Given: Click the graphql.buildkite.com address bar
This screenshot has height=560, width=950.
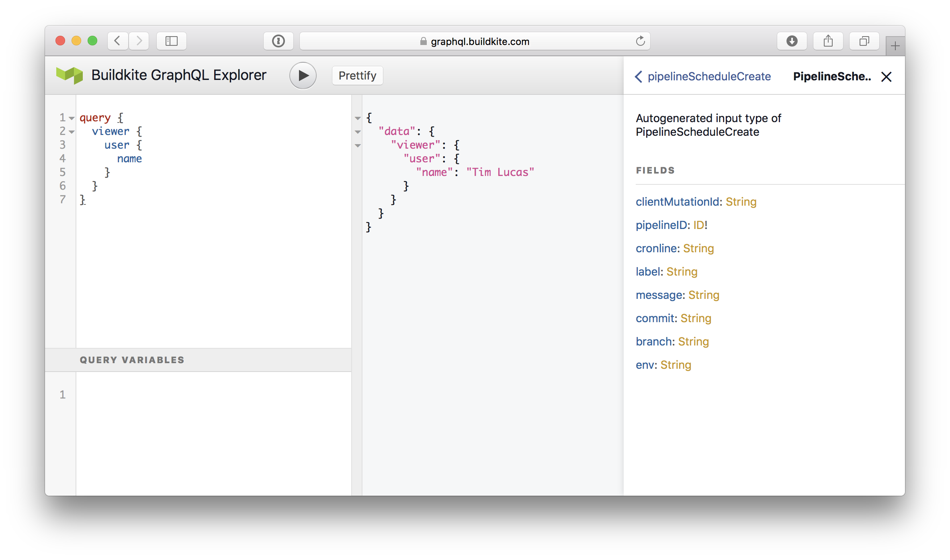Looking at the screenshot, I should pyautogui.click(x=475, y=41).
